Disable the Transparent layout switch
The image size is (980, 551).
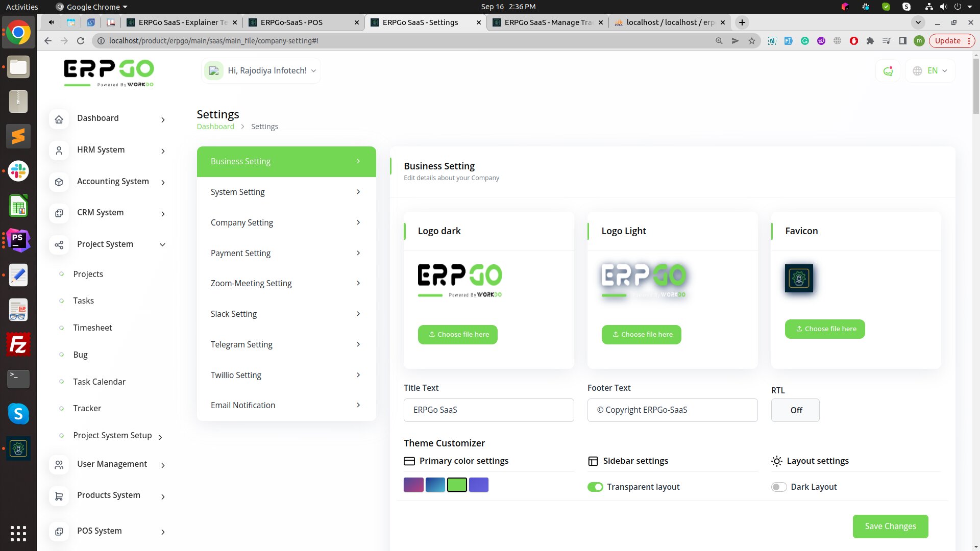(x=595, y=487)
